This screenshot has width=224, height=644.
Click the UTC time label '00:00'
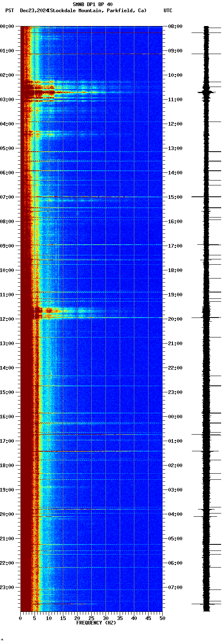point(175,417)
